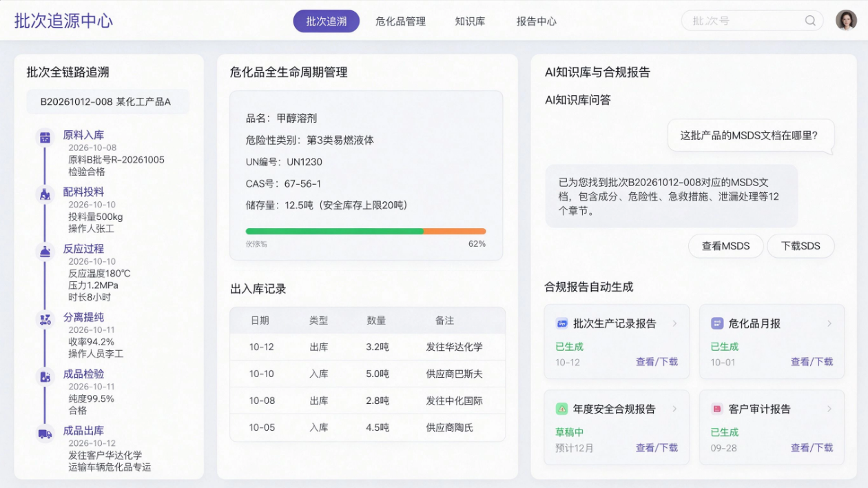The width and height of the screenshot is (868, 488).
Task: Click the 成品检验 step icon
Action: click(45, 376)
